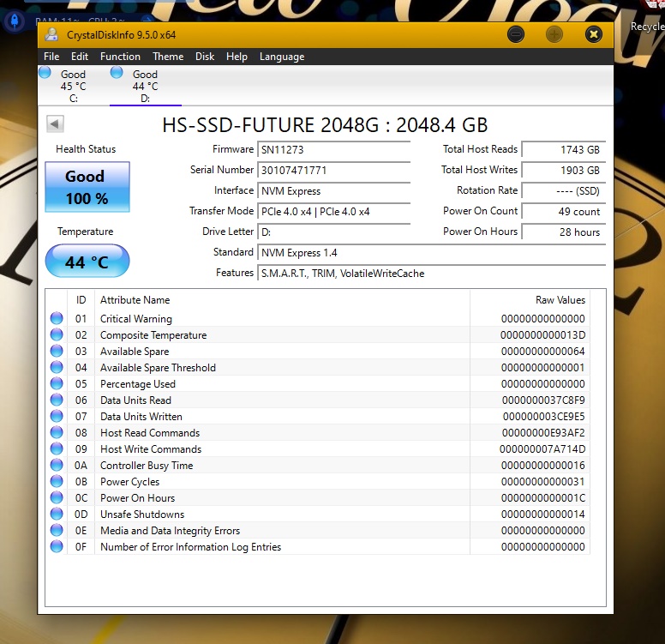Click the blue health dot on the C: drive tab
This screenshot has width=665, height=644.
[45, 73]
